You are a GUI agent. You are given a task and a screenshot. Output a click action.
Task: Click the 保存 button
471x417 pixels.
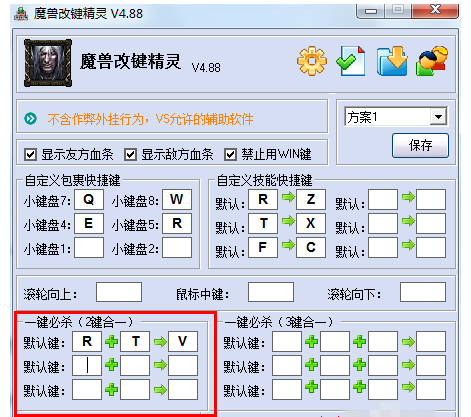[420, 145]
